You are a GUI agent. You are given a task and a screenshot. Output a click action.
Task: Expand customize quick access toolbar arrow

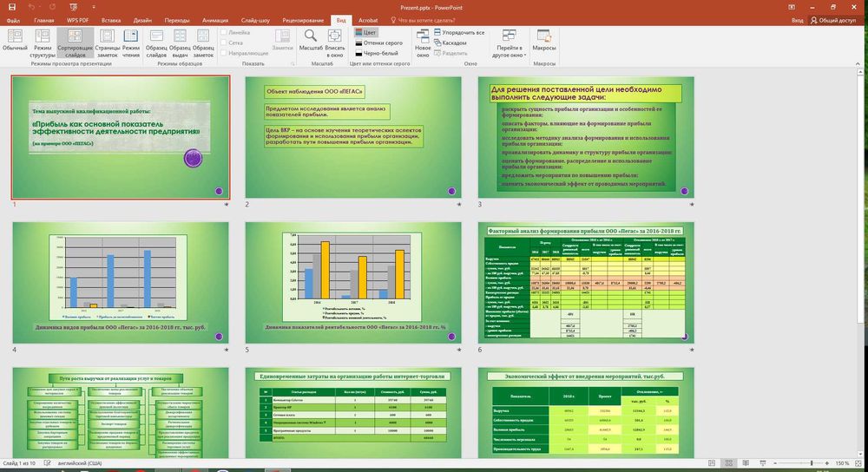pyautogui.click(x=94, y=7)
